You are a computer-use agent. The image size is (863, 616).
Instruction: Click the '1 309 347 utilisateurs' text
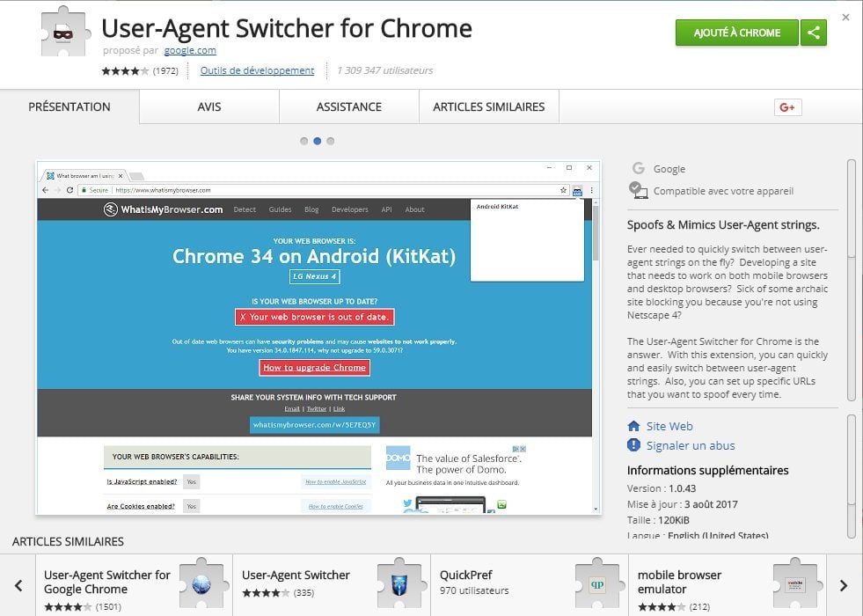(384, 70)
